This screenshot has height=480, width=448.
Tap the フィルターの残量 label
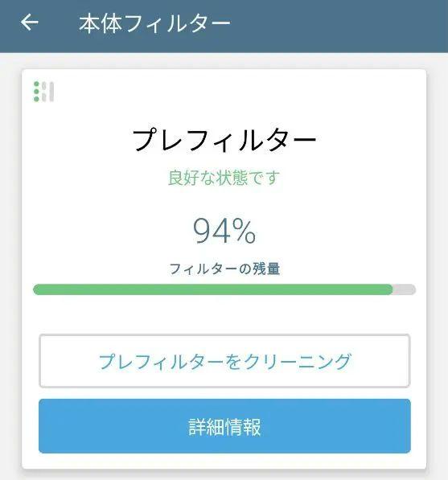tap(224, 269)
